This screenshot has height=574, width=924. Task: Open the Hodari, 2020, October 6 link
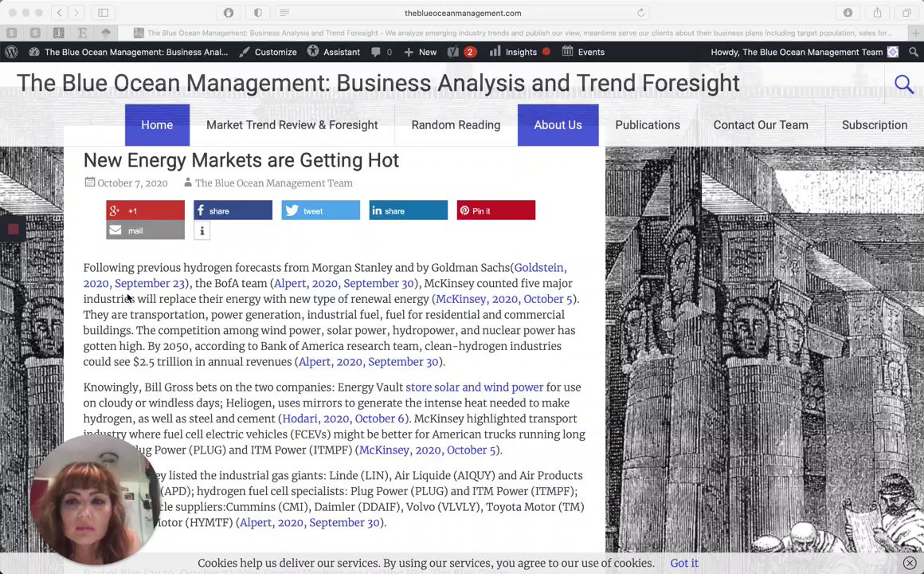[x=345, y=419]
